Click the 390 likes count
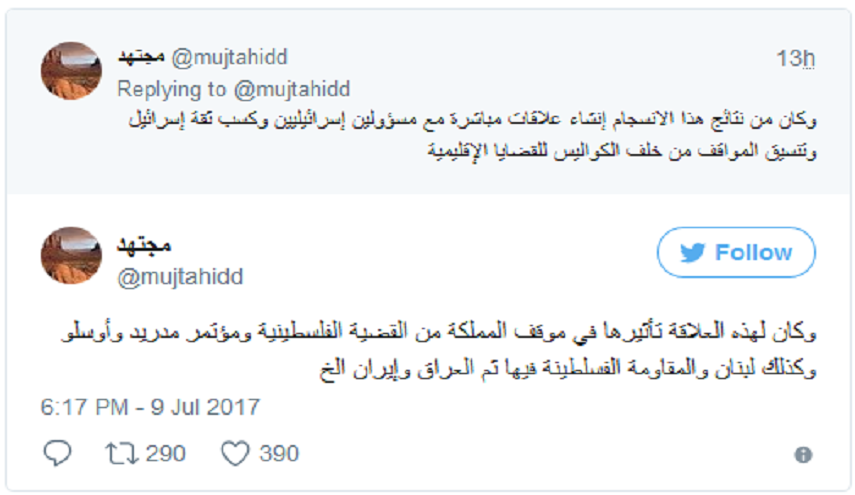 pyautogui.click(x=279, y=454)
